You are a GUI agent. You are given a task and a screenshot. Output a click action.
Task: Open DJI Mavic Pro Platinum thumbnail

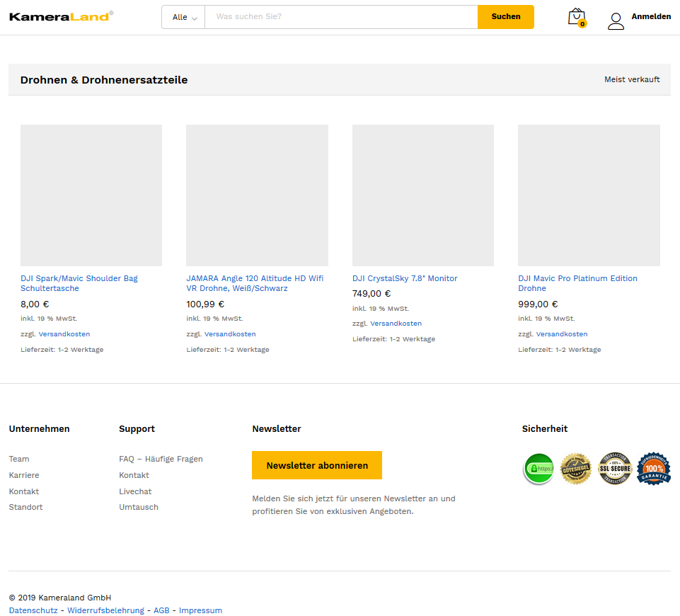(x=589, y=195)
